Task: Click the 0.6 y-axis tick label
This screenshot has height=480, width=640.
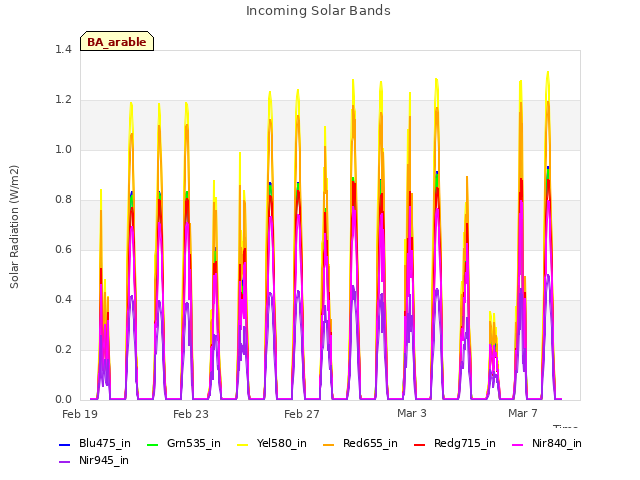Action: click(63, 250)
